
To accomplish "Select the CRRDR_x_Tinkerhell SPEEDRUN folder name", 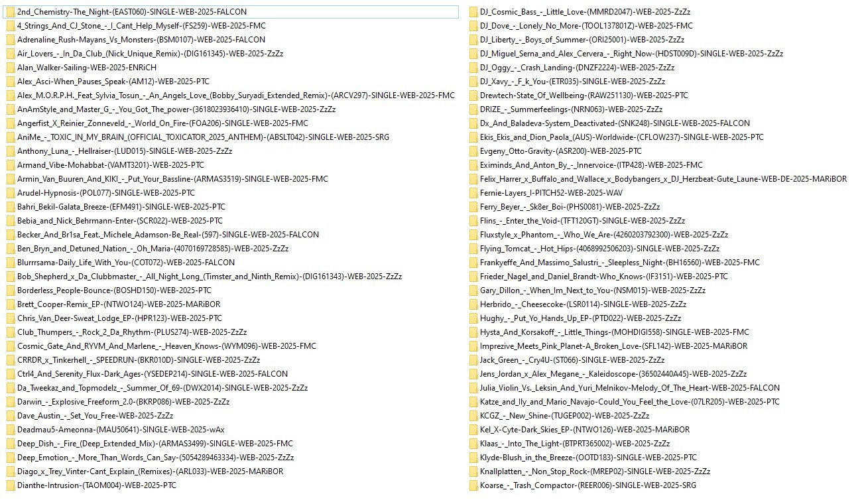I will (139, 360).
